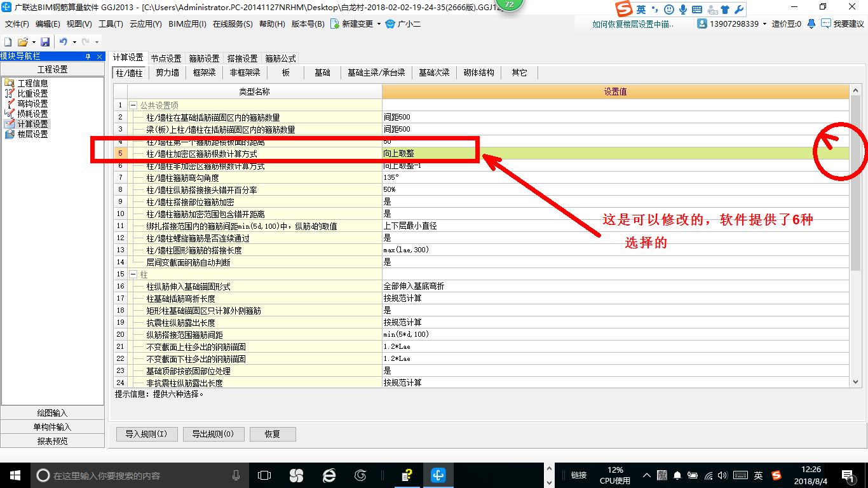
Task: Open the Open-file dropdown arrow
Action: [x=33, y=42]
